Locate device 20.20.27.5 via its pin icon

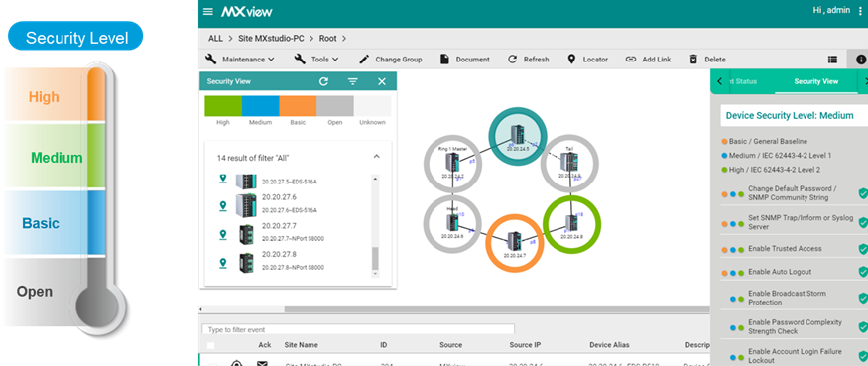[x=223, y=179]
